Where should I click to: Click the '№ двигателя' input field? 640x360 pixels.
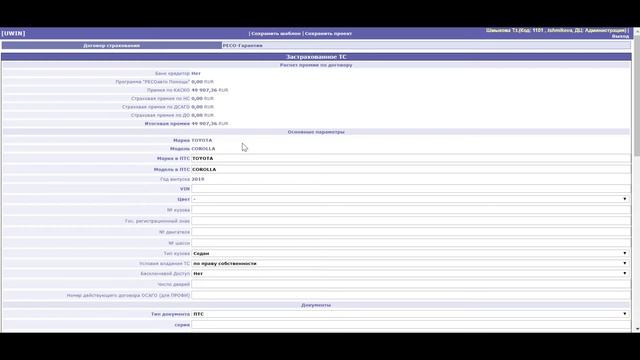point(411,232)
